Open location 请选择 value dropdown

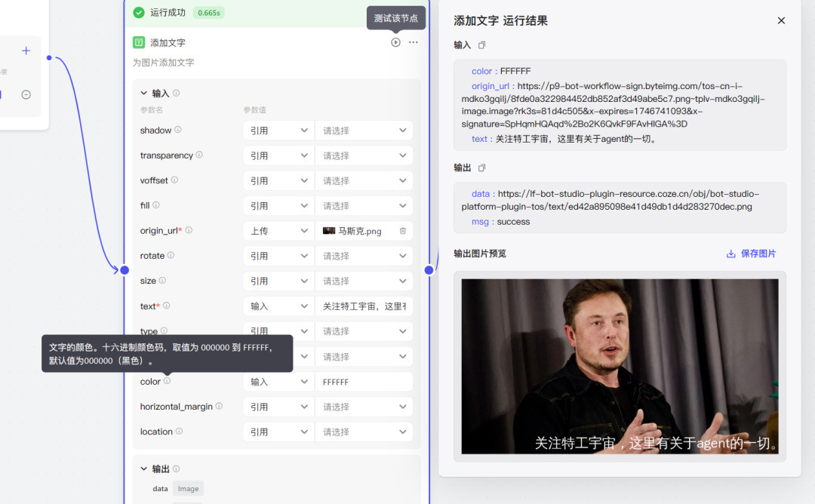pyautogui.click(x=364, y=432)
